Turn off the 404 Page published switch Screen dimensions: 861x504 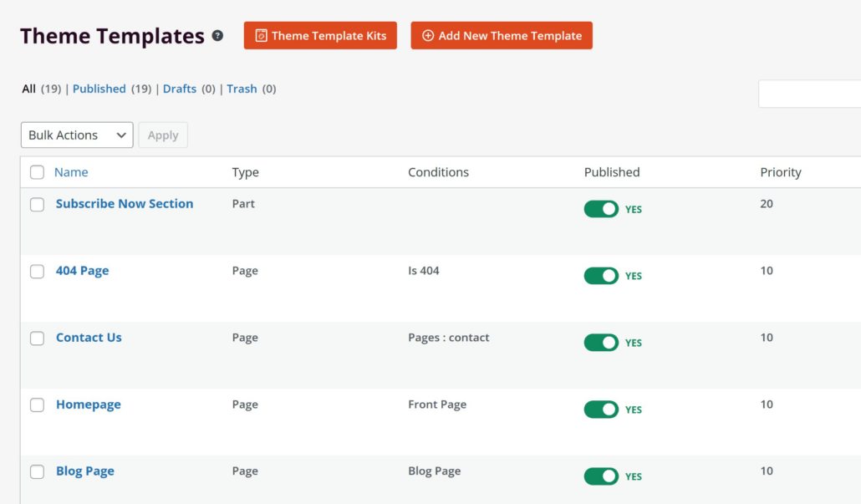[x=601, y=276]
